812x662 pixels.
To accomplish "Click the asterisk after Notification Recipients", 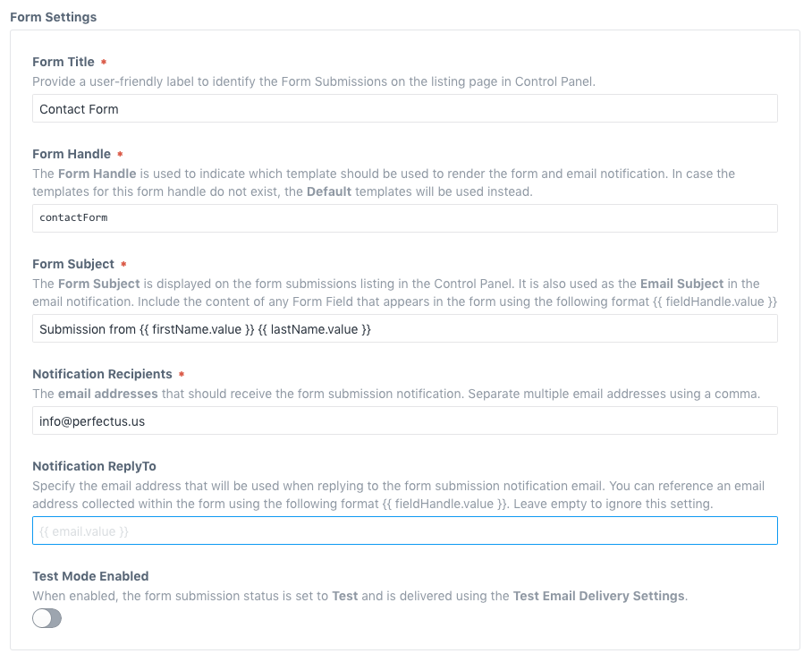I will tap(182, 375).
